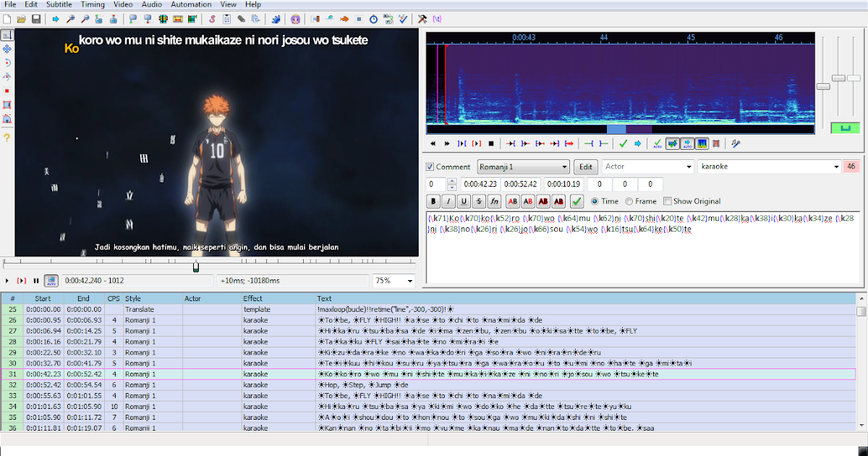Play the video with the play triangle
This screenshot has width=868, height=456.
(x=7, y=280)
